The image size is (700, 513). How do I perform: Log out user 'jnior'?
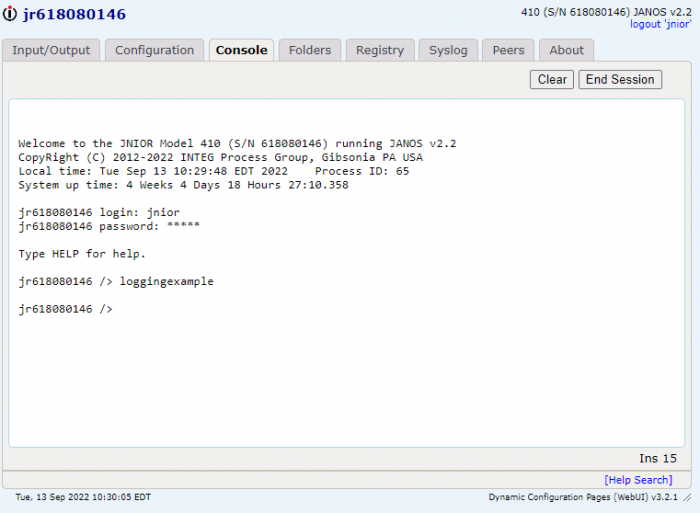point(660,24)
